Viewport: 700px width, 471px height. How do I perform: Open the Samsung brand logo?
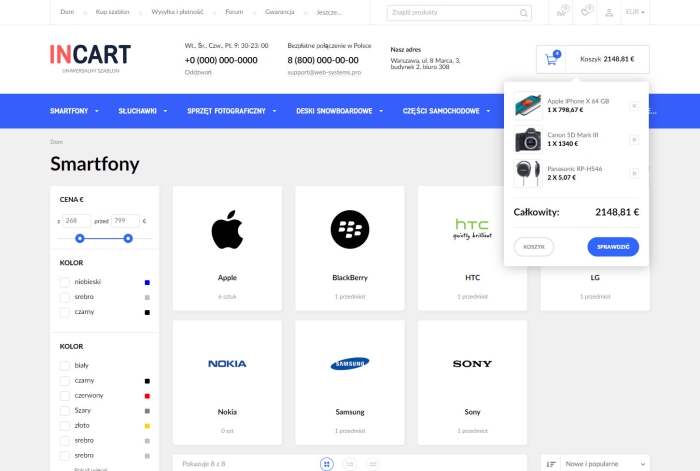pos(350,364)
